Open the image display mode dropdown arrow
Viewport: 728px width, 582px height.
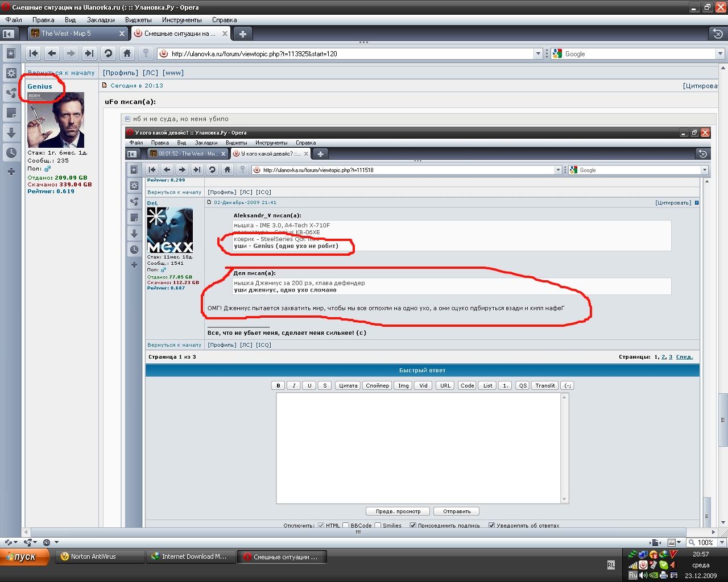pyautogui.click(x=679, y=543)
